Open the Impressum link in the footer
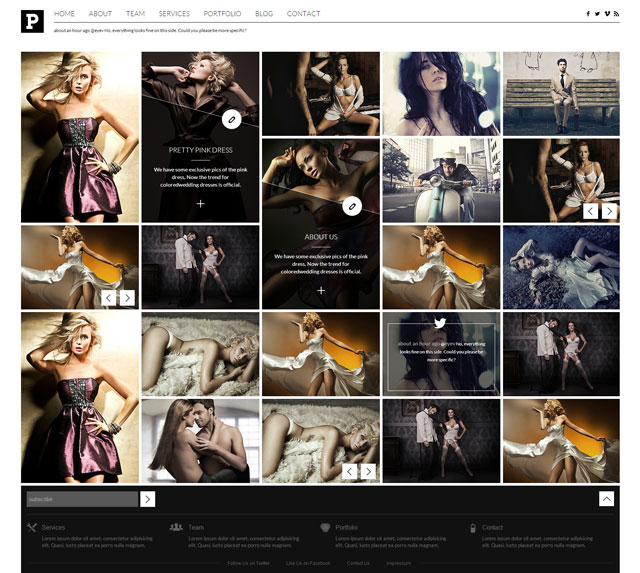Viewport: 640px width, 573px height. pyautogui.click(x=398, y=563)
